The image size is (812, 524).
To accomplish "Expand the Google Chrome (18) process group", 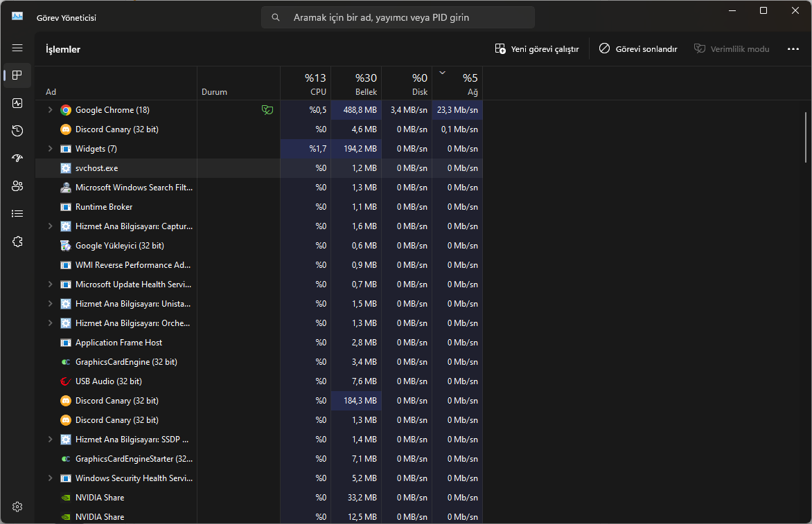I will pos(51,109).
